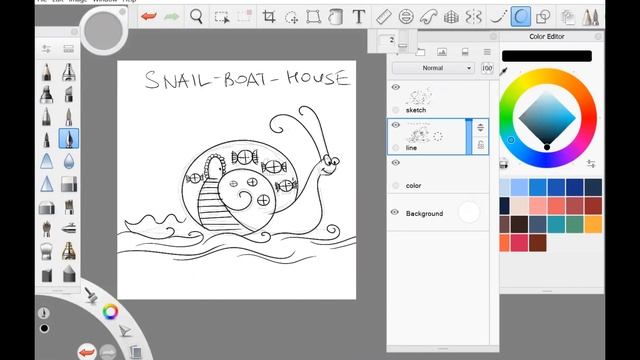Open the Quick Transform tool

point(244,17)
